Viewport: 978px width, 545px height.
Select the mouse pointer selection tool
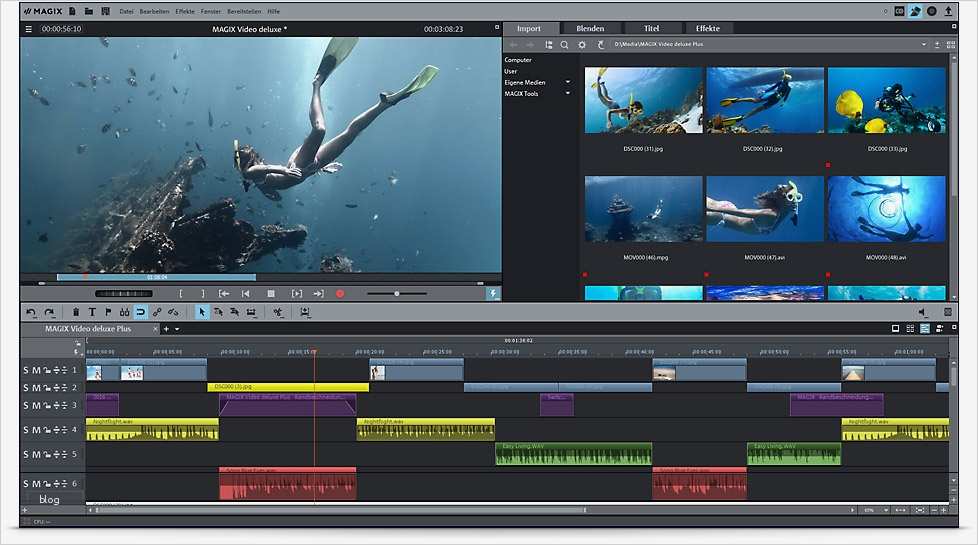[x=201, y=312]
